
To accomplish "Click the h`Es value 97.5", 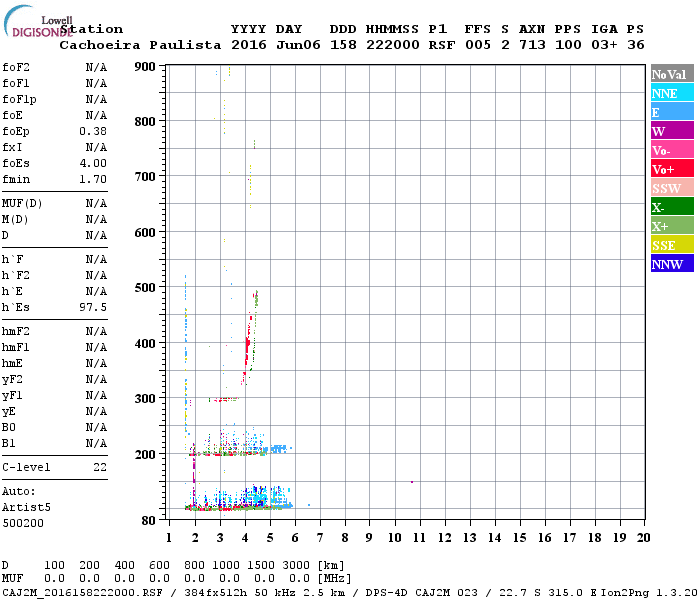I will [93, 307].
